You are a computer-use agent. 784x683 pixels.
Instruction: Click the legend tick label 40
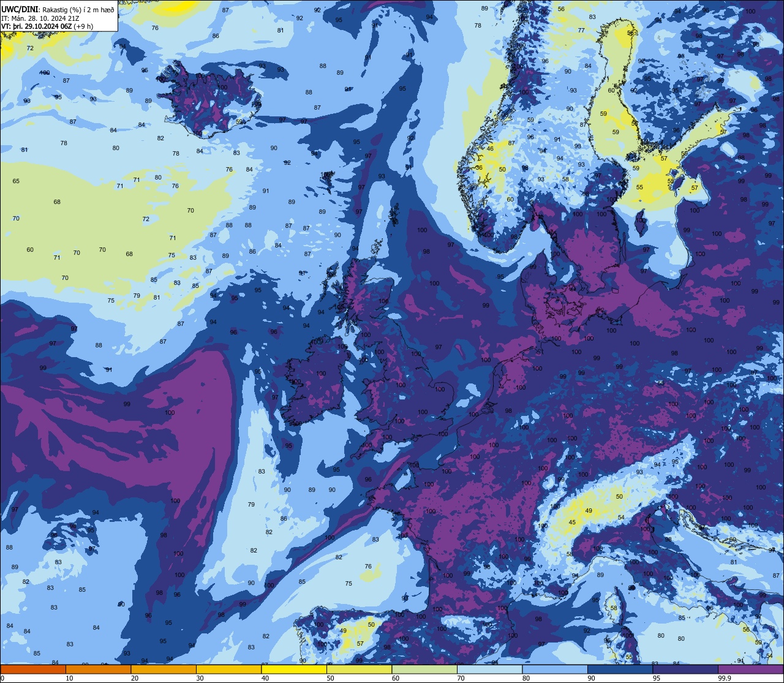(x=265, y=678)
